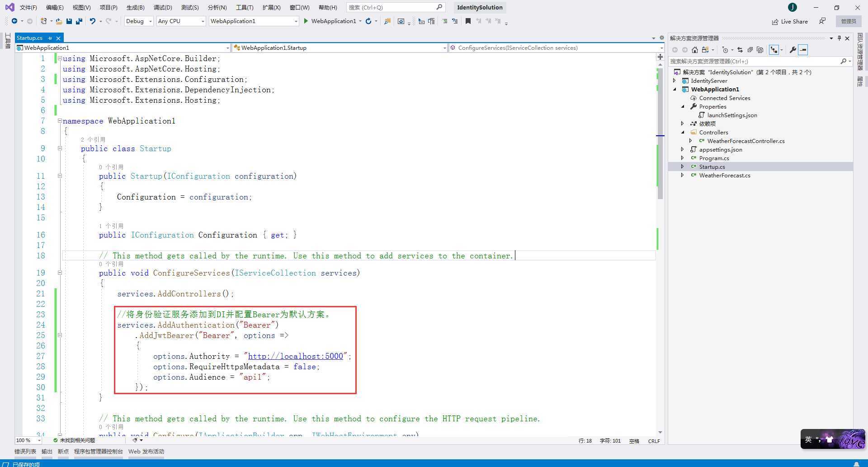
Task: Open the 文件(F) menu
Action: [x=28, y=7]
